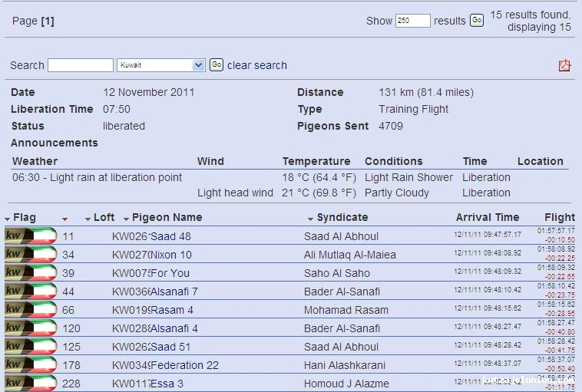Viewport: 582px width, 392px height.
Task: Focus the Search text field
Action: 80,65
